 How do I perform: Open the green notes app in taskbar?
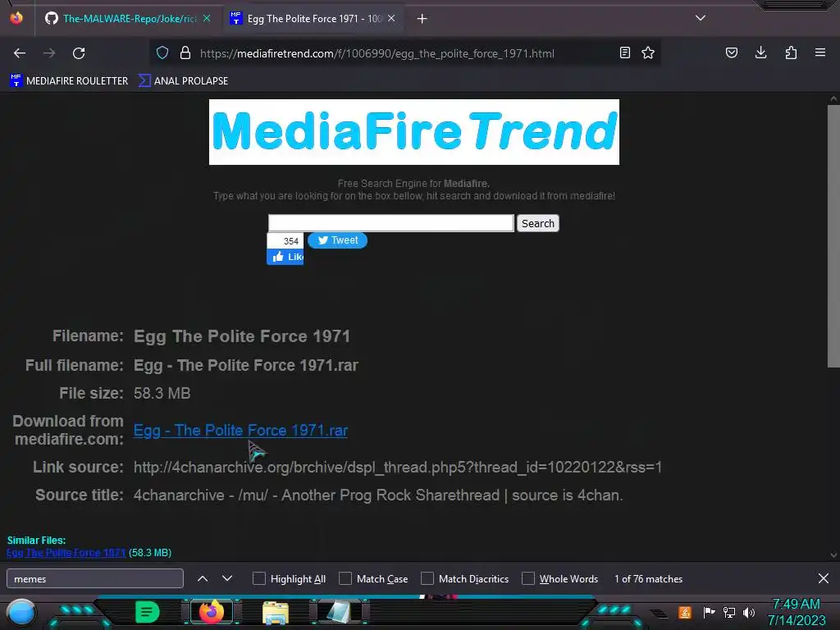click(x=148, y=612)
